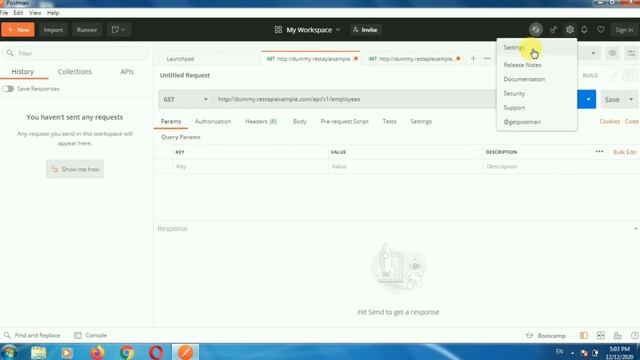This screenshot has height=360, width=640.
Task: Click the satellite capture requests icon
Action: pyautogui.click(x=553, y=29)
